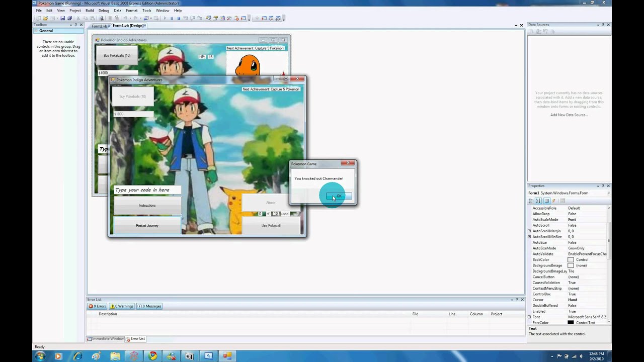644x362 pixels.
Task: Select the Error List bottom tab
Action: coord(135,339)
